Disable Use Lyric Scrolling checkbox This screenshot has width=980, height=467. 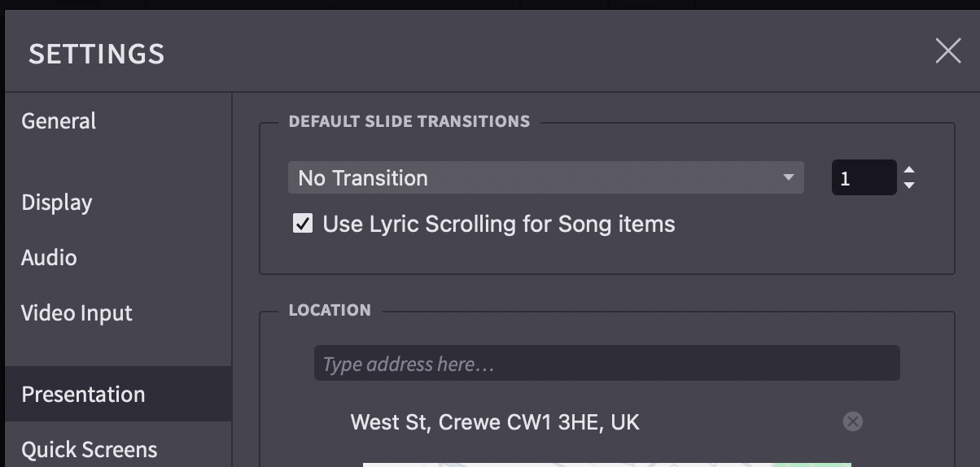(x=303, y=224)
